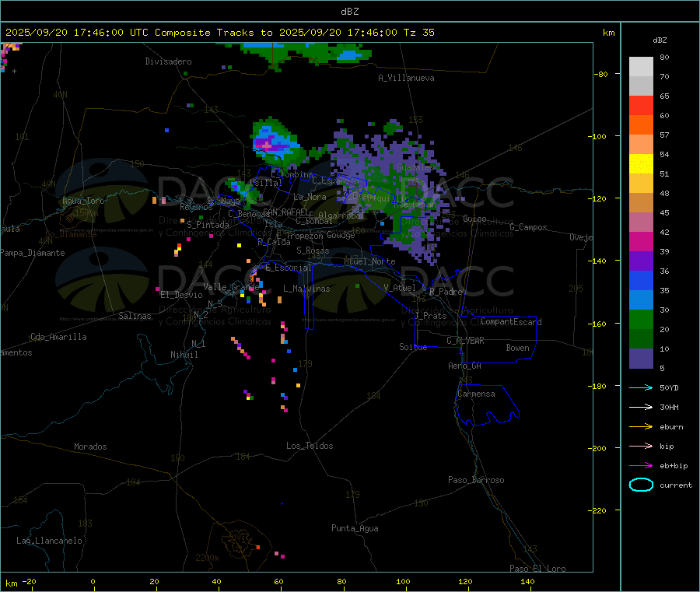Image resolution: width=700 pixels, height=592 pixels.
Task: Click the Pampa_Diamante map label
Action: point(32,253)
